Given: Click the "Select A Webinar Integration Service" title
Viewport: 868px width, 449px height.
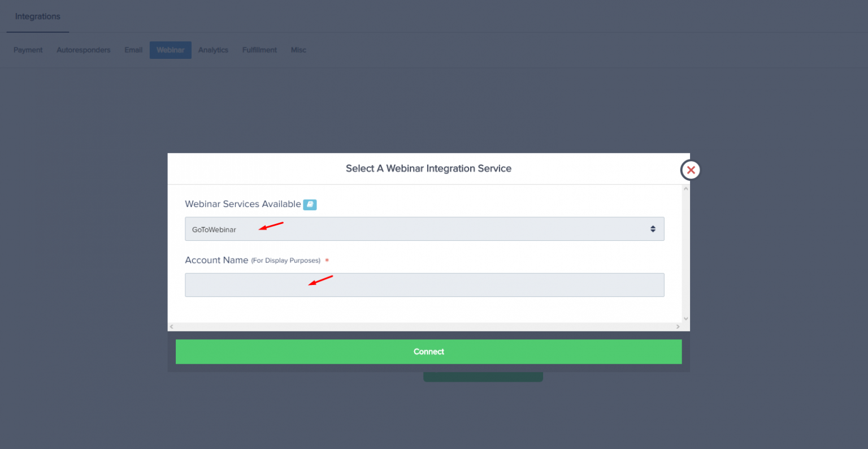Looking at the screenshot, I should pos(428,169).
